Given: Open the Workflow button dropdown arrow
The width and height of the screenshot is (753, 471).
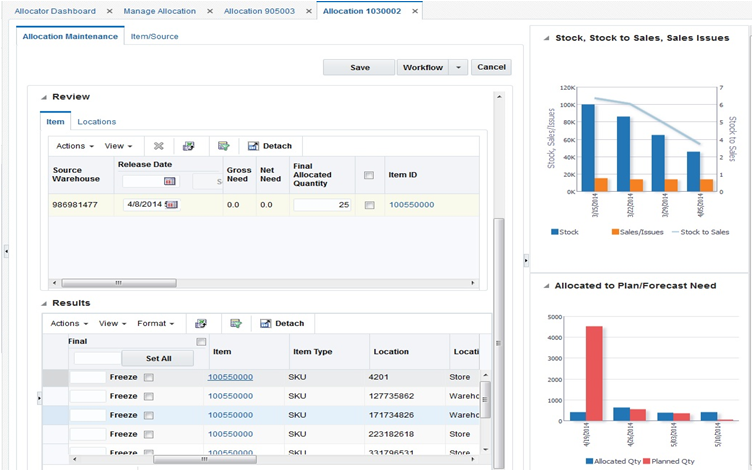Looking at the screenshot, I should 458,67.
